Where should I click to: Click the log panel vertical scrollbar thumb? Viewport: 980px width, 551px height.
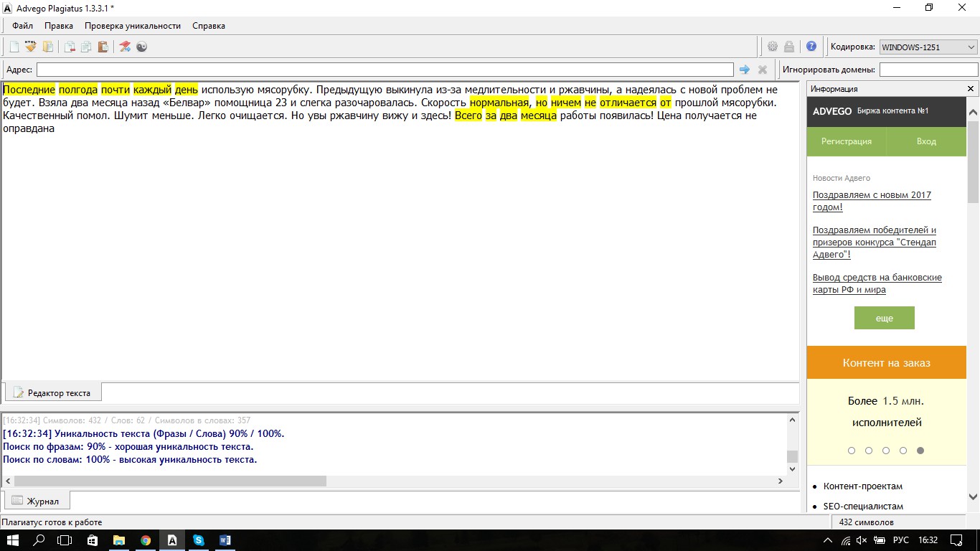[792, 456]
